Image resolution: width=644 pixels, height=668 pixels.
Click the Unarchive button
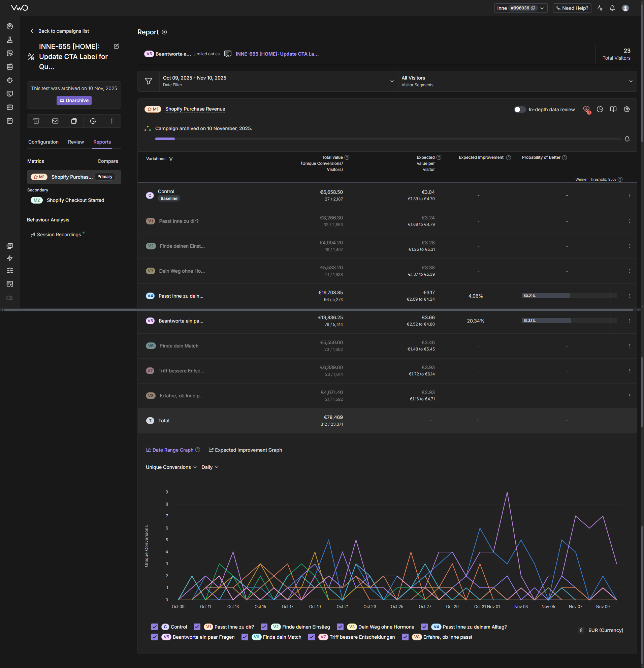point(74,100)
